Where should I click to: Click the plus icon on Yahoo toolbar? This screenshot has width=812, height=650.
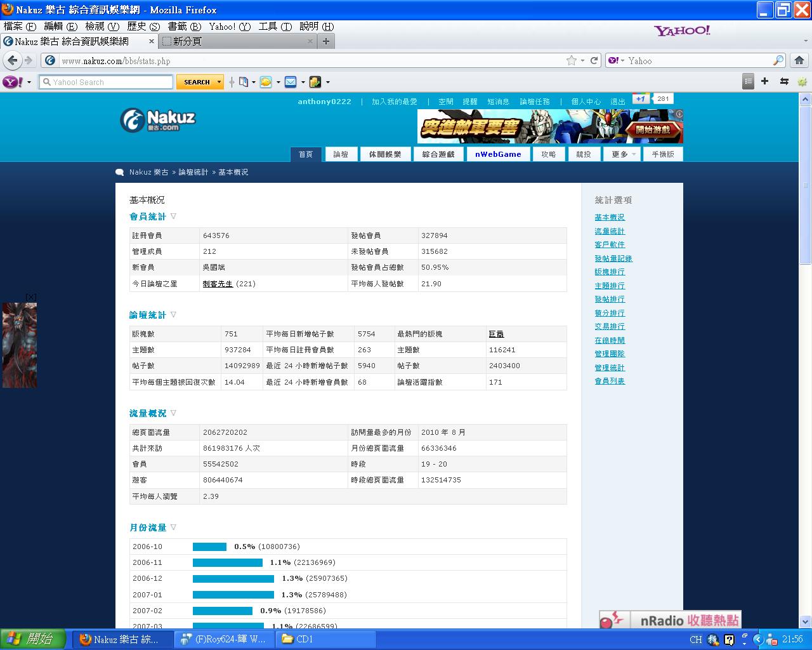[x=765, y=81]
